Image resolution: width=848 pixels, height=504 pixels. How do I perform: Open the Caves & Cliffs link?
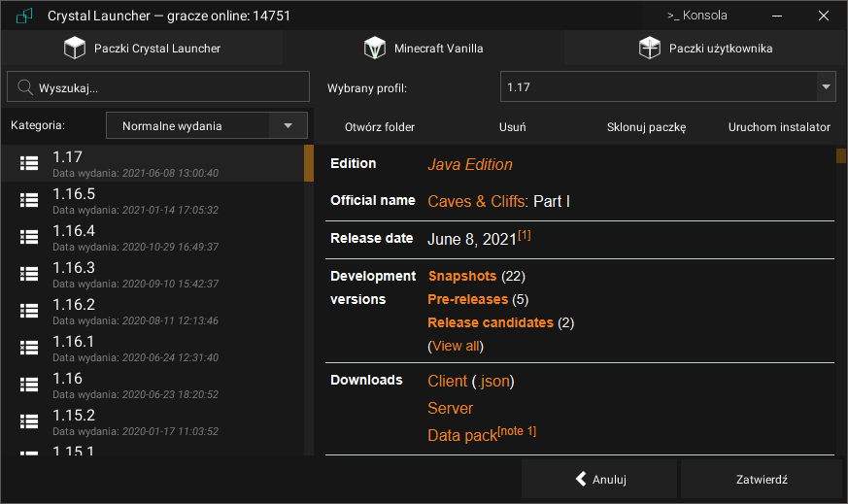(477, 201)
